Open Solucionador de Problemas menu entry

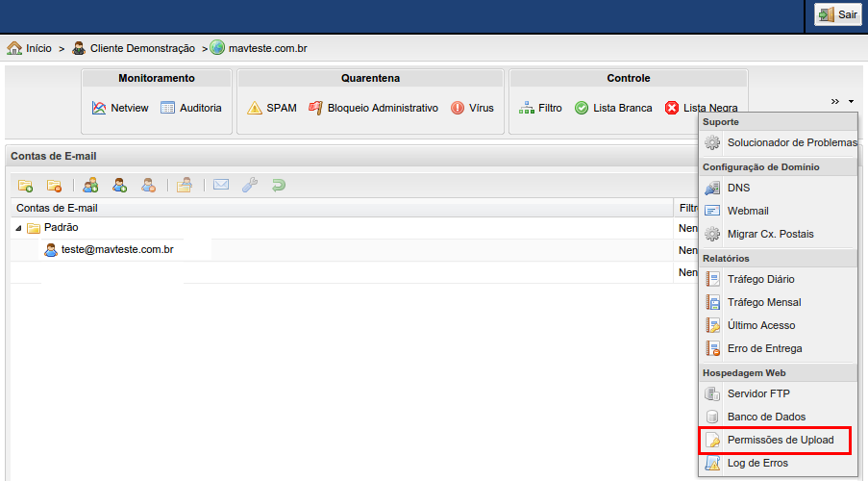[x=791, y=142]
